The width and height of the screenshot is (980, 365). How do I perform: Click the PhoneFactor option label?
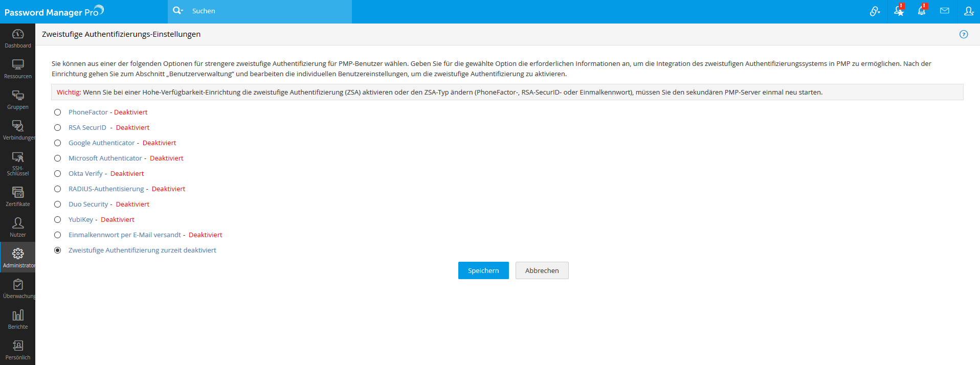pyautogui.click(x=88, y=112)
